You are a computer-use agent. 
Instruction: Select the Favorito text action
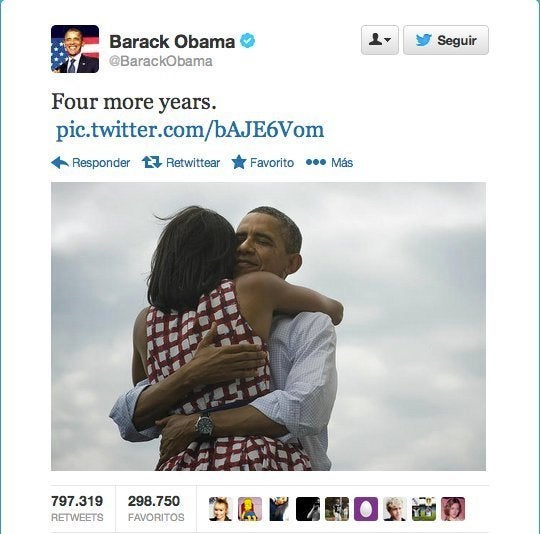[272, 163]
